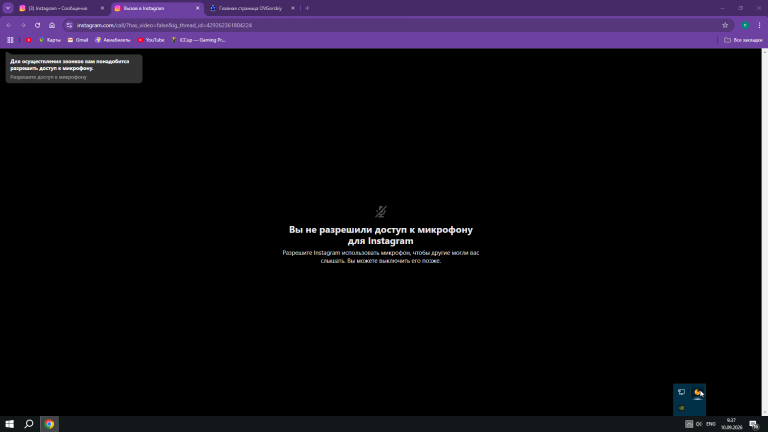
Task: Open the Windows Start menu
Action: click(9, 424)
